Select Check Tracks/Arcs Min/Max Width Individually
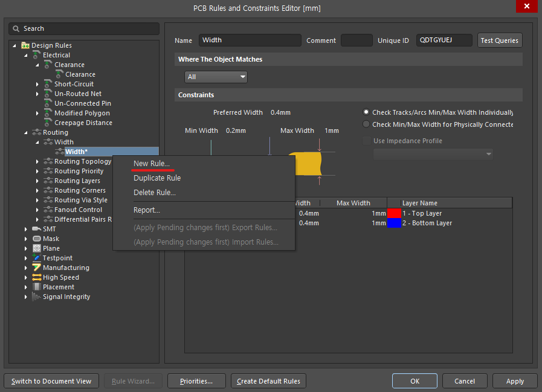The height and width of the screenshot is (392, 542). (x=366, y=112)
